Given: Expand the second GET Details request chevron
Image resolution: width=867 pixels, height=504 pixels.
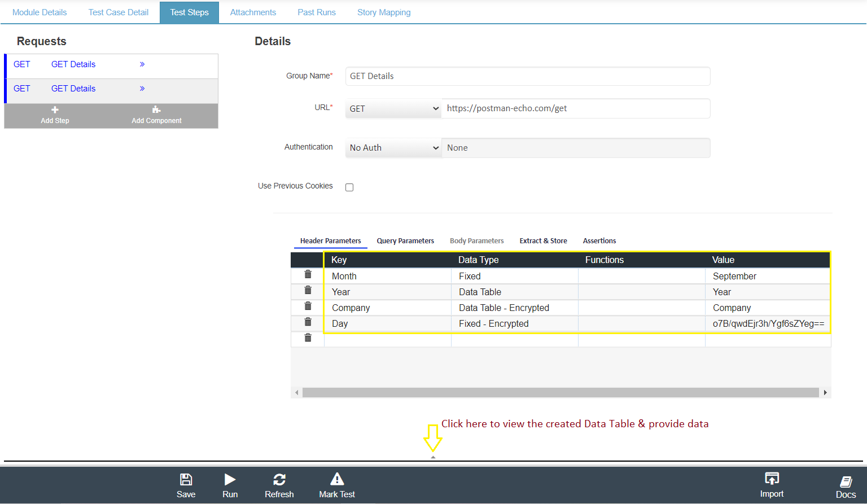Looking at the screenshot, I should click(x=142, y=89).
